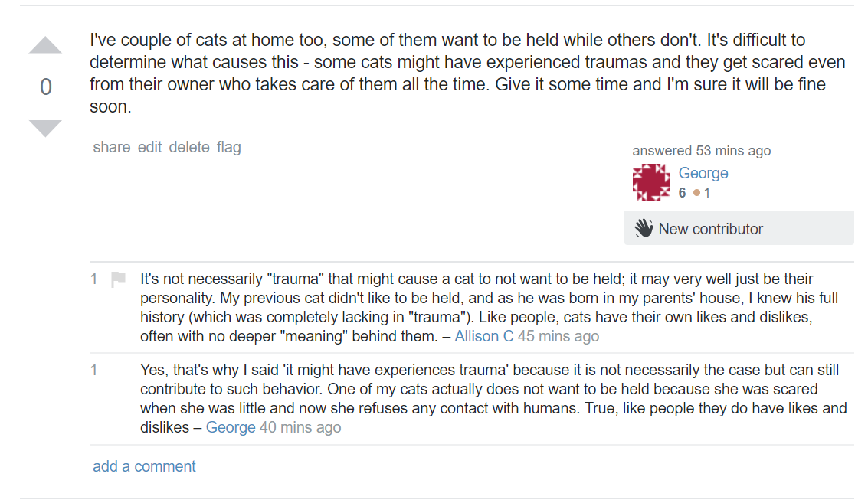868x503 pixels.
Task: Click the 45 mins ago comment timestamp
Action: click(x=558, y=336)
